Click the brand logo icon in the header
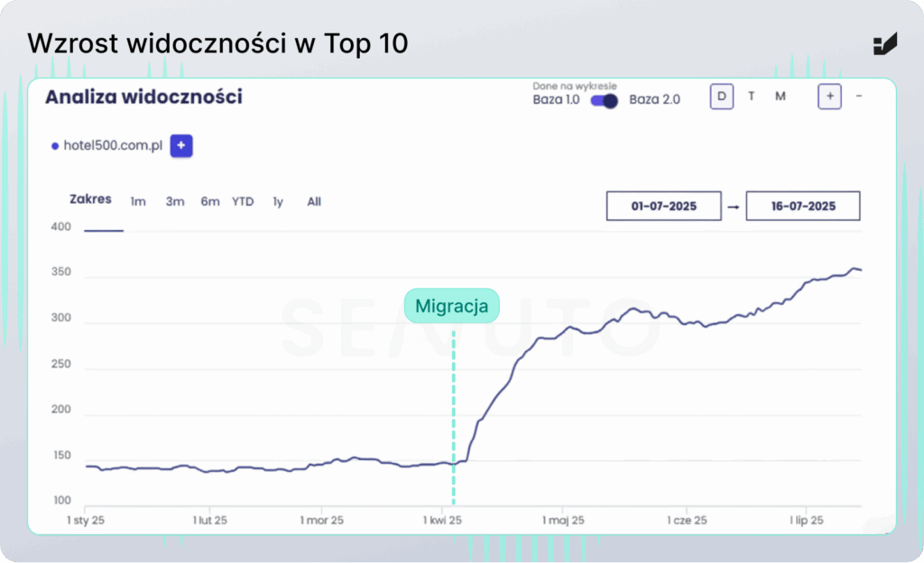Image resolution: width=924 pixels, height=563 pixels. 885,43
